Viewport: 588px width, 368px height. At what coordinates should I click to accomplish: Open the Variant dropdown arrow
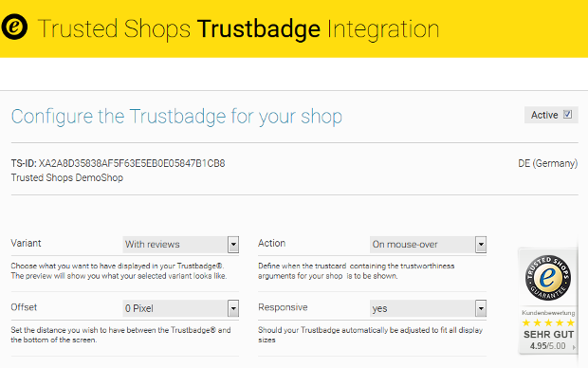coord(233,245)
